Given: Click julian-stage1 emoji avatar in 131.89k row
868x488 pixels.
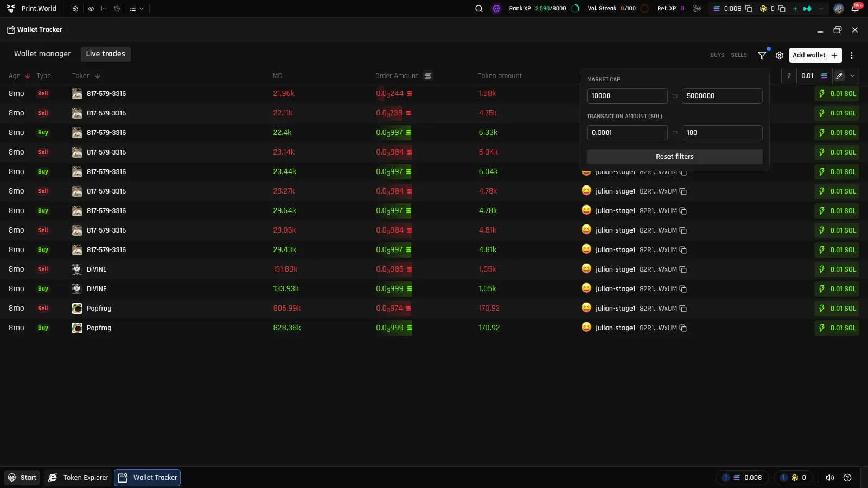Looking at the screenshot, I should coord(586,268).
